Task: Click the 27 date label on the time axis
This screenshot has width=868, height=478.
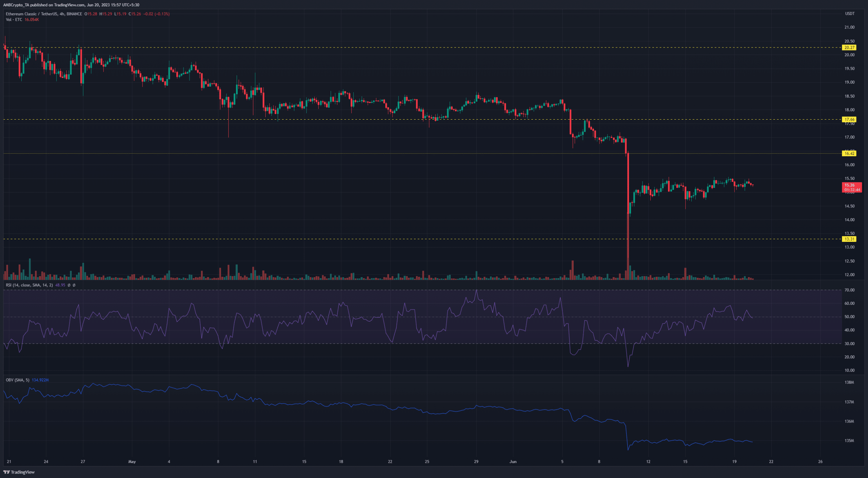Action: pyautogui.click(x=83, y=462)
